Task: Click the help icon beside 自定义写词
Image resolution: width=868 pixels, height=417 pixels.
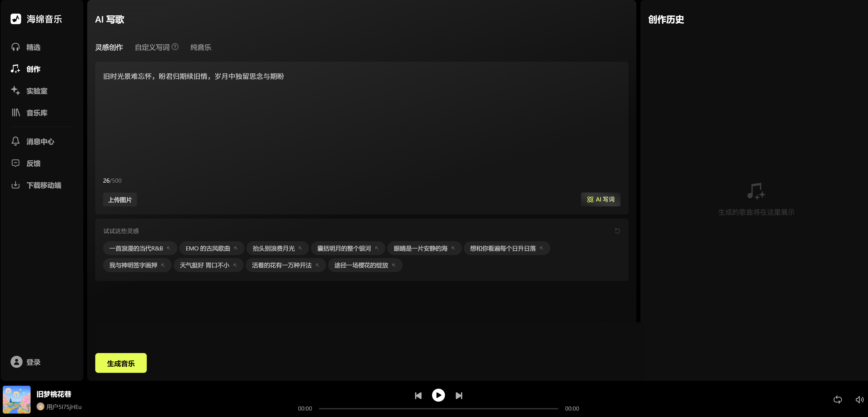Action: tap(175, 47)
